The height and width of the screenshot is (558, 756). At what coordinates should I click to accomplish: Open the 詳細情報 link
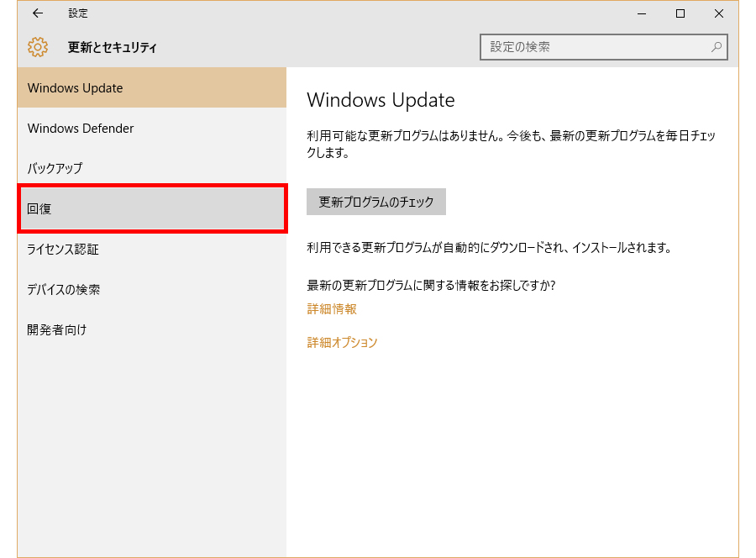[332, 309]
